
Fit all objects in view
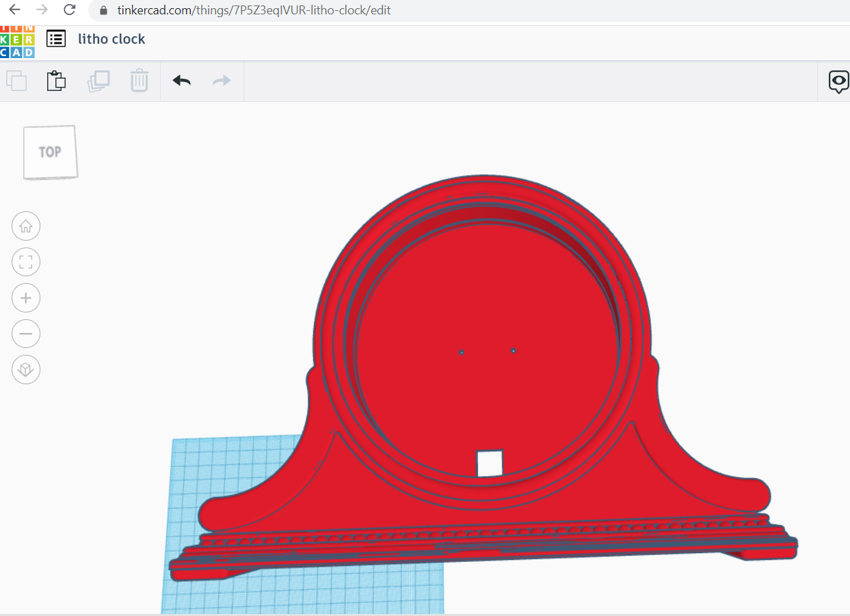pyautogui.click(x=25, y=262)
